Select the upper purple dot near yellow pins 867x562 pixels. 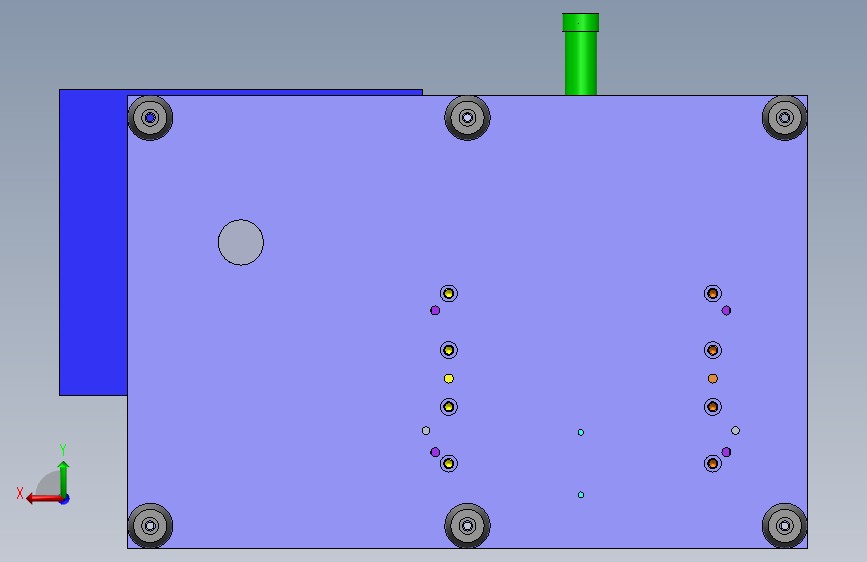tap(435, 310)
